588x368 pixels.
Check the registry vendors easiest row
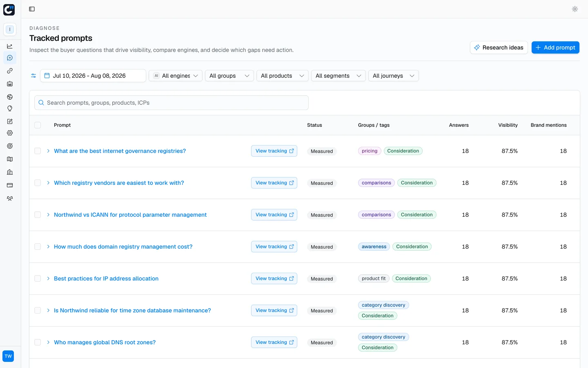(x=38, y=183)
